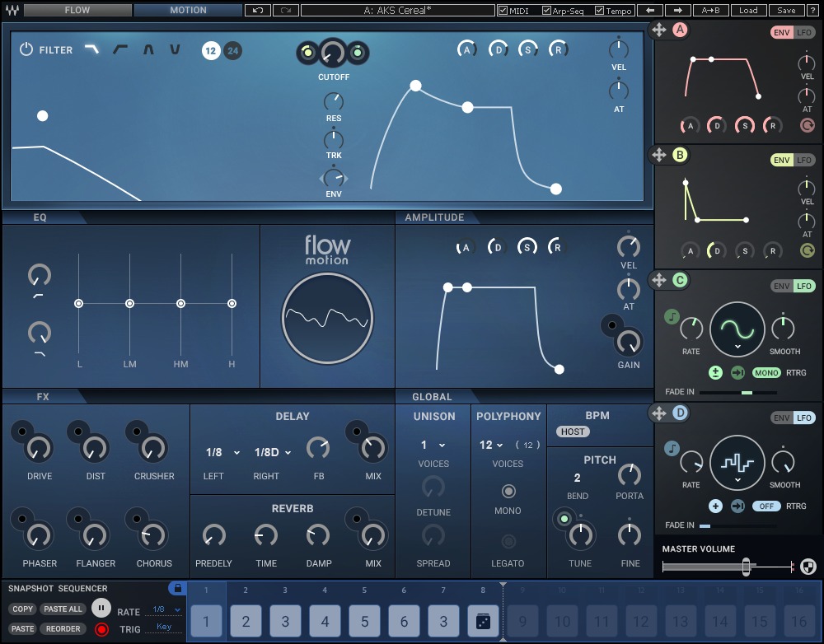
Task: Open the sequencer TRIG mode selector
Action: (x=165, y=627)
